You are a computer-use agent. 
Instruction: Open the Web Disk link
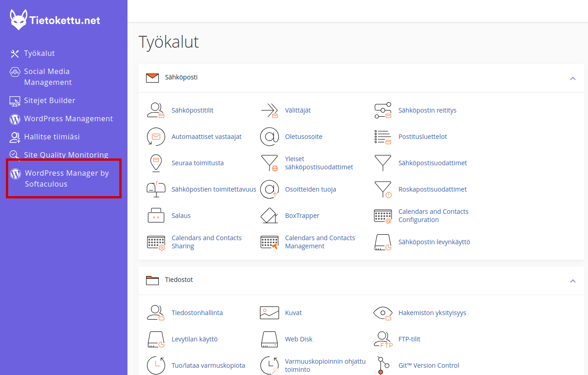pos(299,339)
